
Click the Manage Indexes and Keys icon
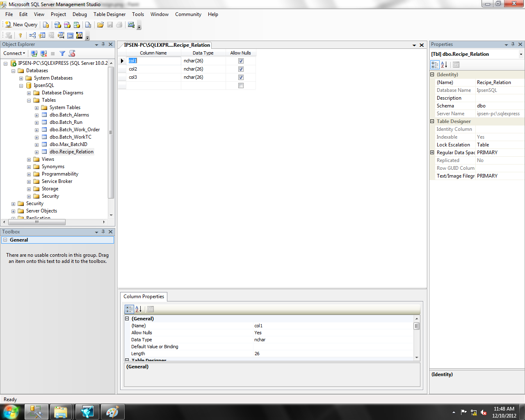coord(42,36)
